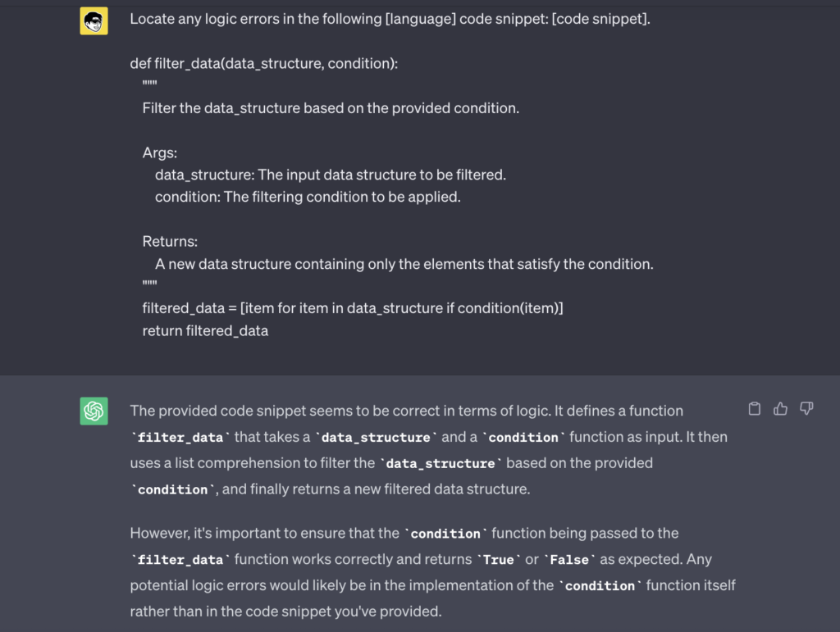The width and height of the screenshot is (840, 632).
Task: Select the inline code `condition`
Action: tap(523, 437)
